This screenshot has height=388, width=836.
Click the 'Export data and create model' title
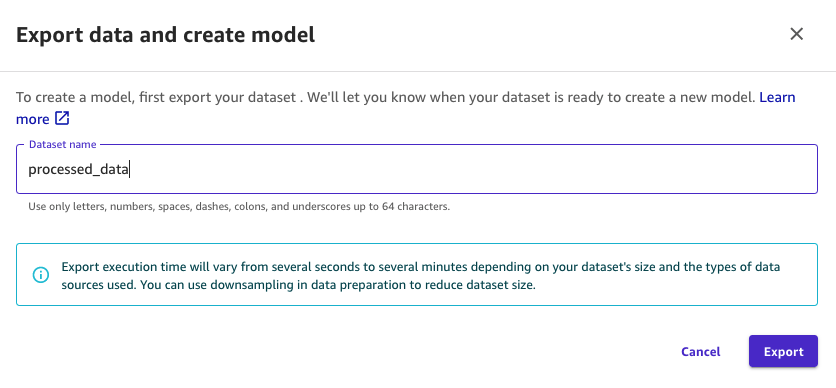coord(165,35)
